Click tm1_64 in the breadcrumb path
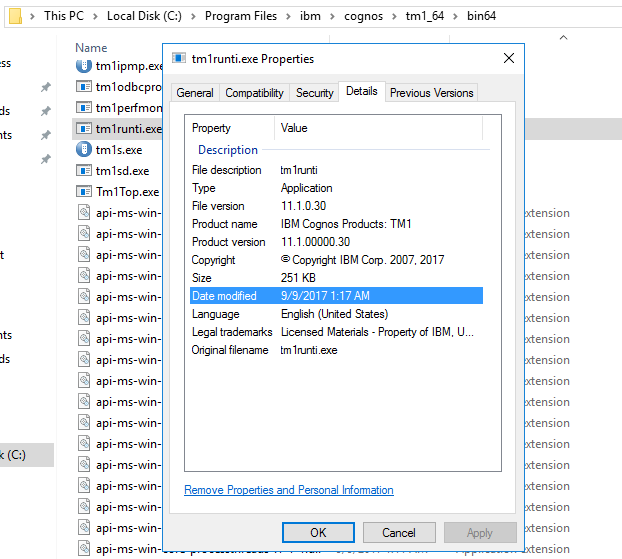The height and width of the screenshot is (559, 622). pos(424,16)
